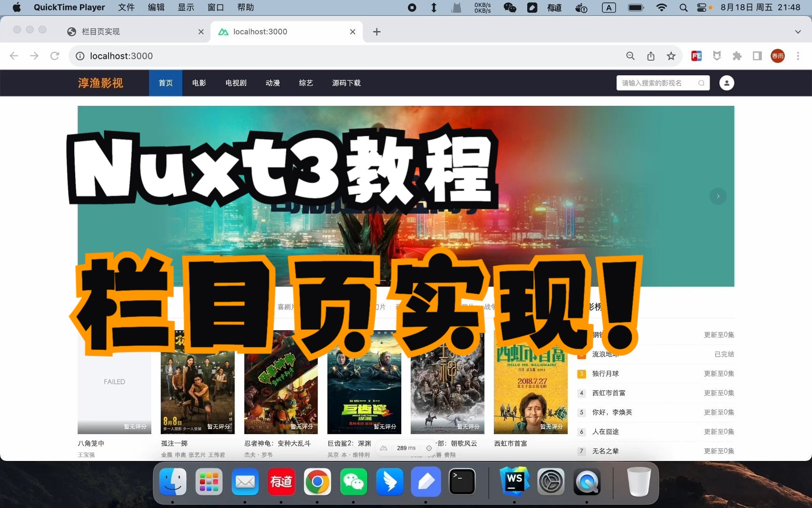Click the site user avatar icon
The height and width of the screenshot is (508, 812).
(x=726, y=83)
